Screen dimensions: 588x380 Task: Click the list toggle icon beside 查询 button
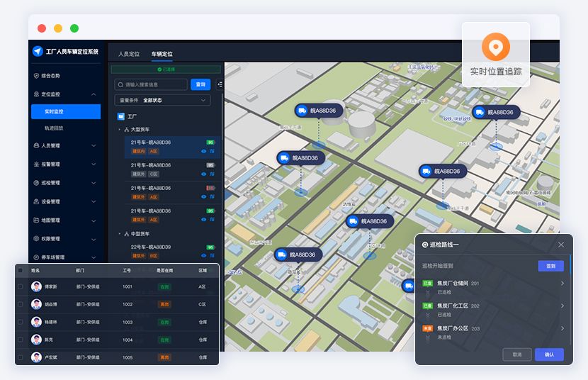coord(220,84)
